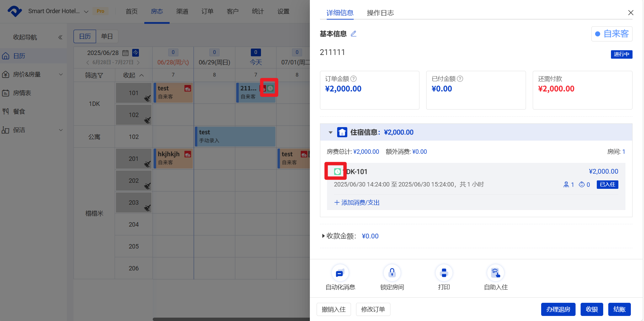Click the 自动化消息 message icon
The width and height of the screenshot is (644, 321).
340,273
